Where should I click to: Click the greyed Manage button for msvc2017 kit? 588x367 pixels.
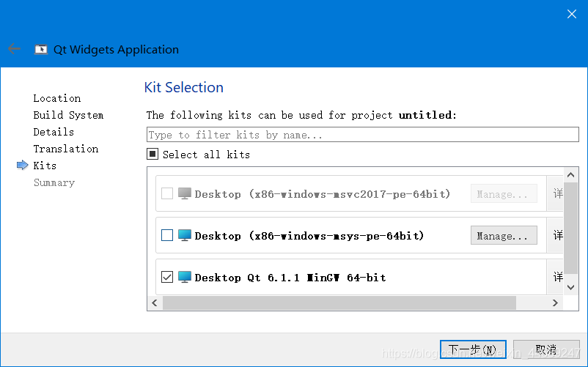tap(504, 193)
